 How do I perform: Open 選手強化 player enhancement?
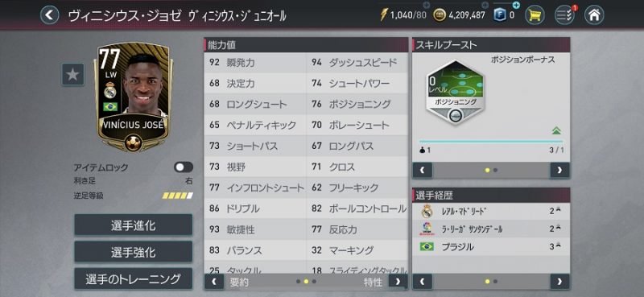(133, 252)
